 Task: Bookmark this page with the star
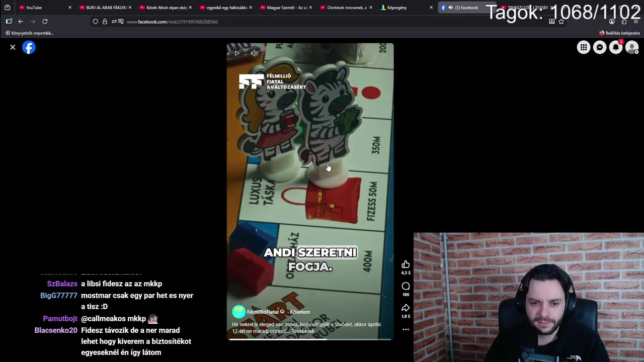coord(561,22)
